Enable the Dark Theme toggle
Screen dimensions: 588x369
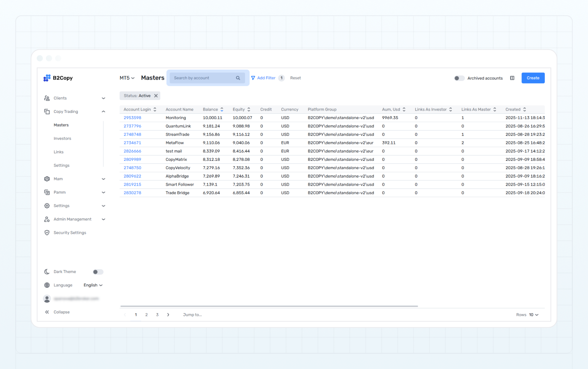click(98, 272)
